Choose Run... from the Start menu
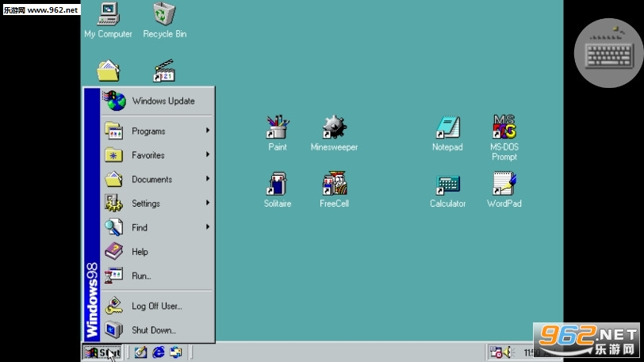The height and width of the screenshot is (362, 644). tap(143, 276)
